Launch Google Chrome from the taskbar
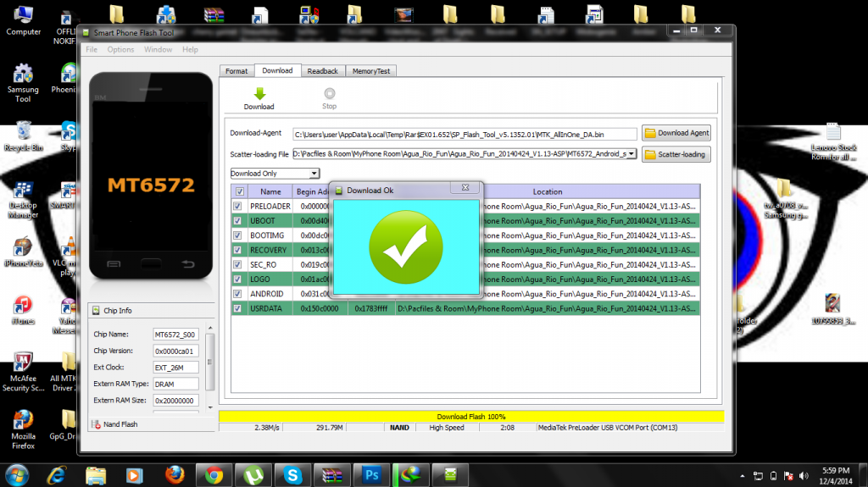Viewport: 868px width, 487px height. click(x=214, y=473)
